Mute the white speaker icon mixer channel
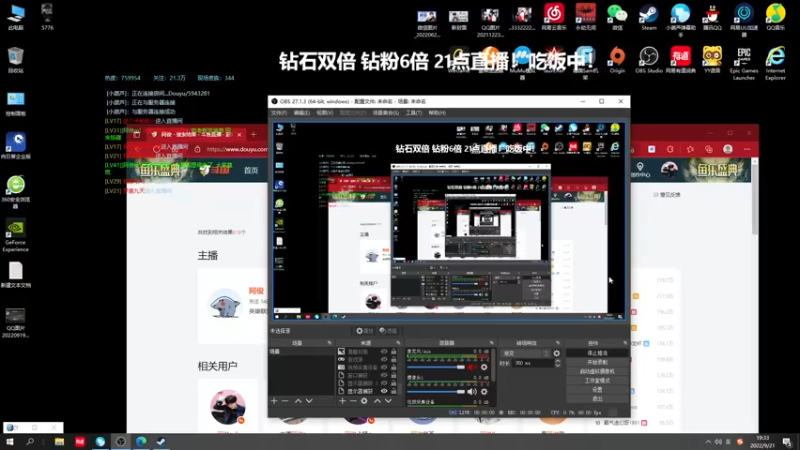Screen dimensions: 800x450 point(471,392)
